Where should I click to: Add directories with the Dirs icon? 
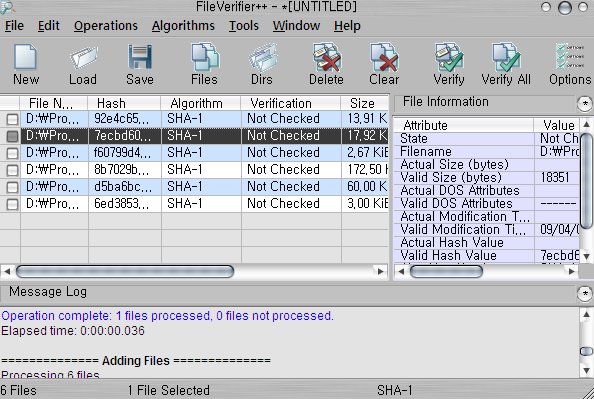(x=262, y=58)
